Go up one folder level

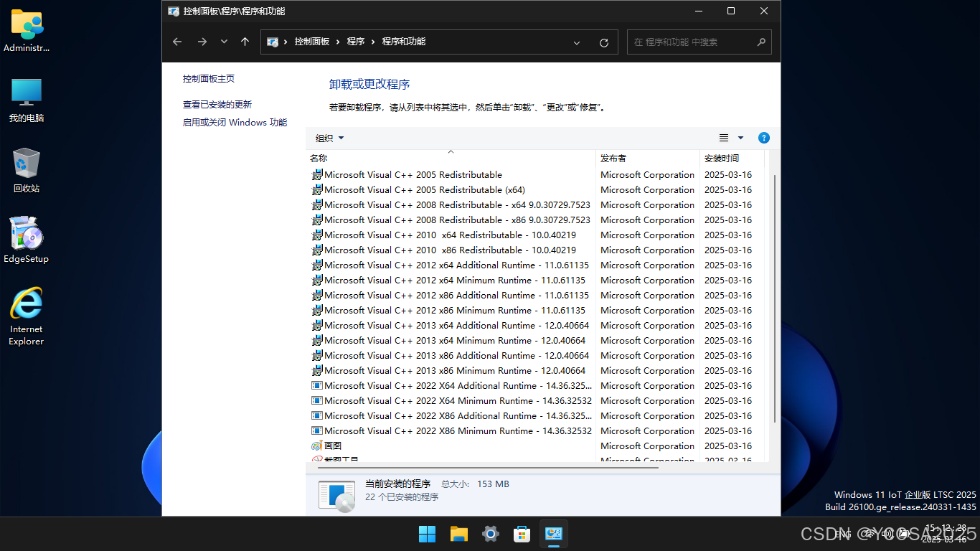point(245,42)
